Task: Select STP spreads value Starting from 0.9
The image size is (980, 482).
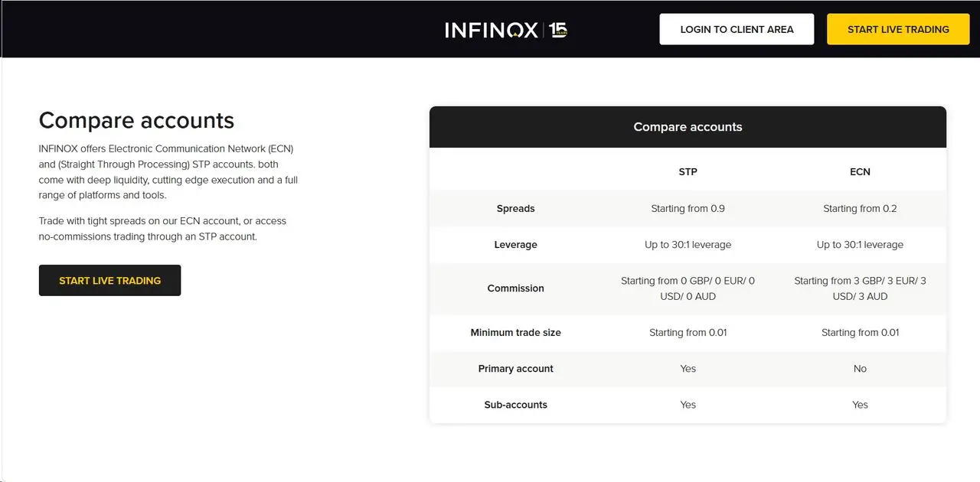Action: pyautogui.click(x=688, y=208)
